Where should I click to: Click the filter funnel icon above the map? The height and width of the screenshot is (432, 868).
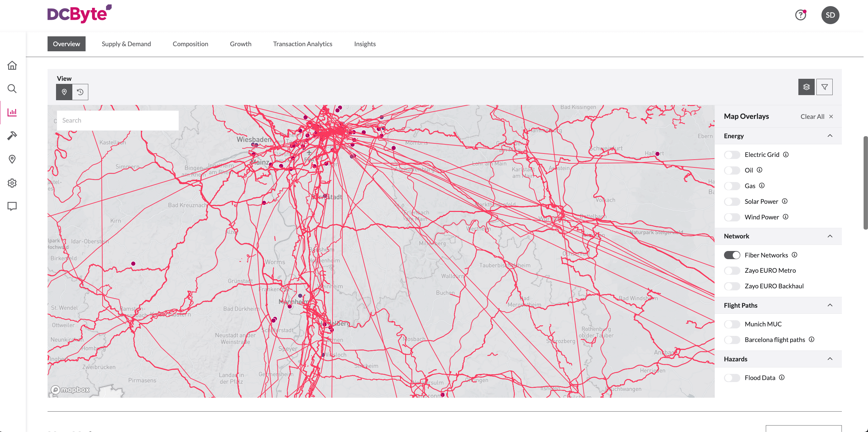click(x=825, y=87)
